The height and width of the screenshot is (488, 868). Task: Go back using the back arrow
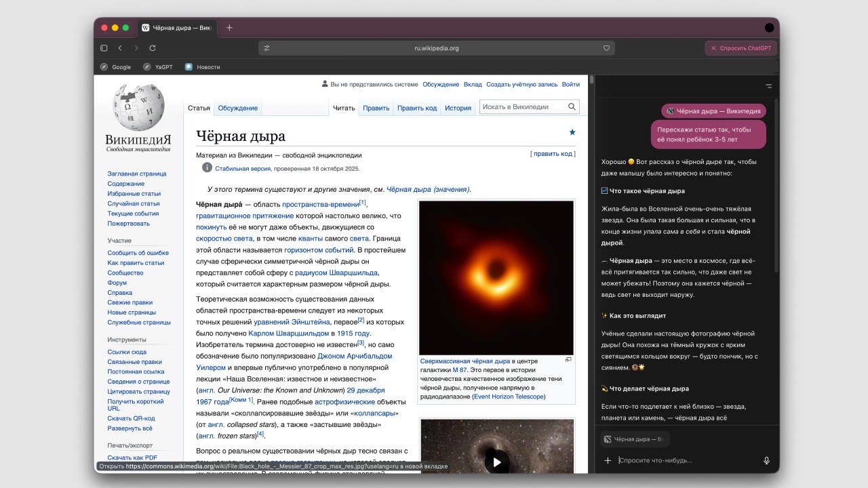(x=120, y=48)
